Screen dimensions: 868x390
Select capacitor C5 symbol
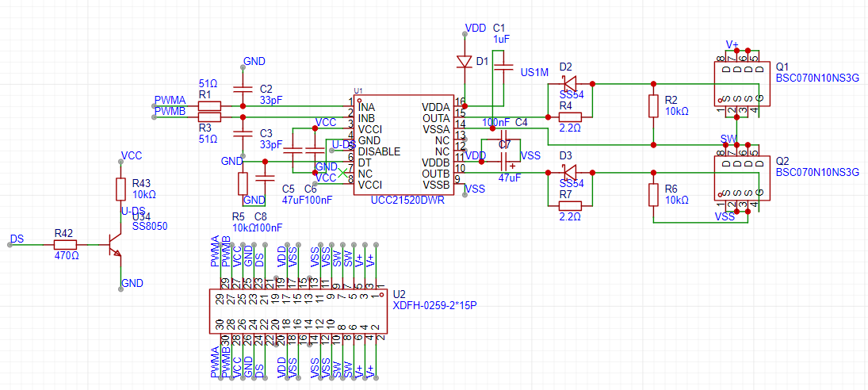293,150
